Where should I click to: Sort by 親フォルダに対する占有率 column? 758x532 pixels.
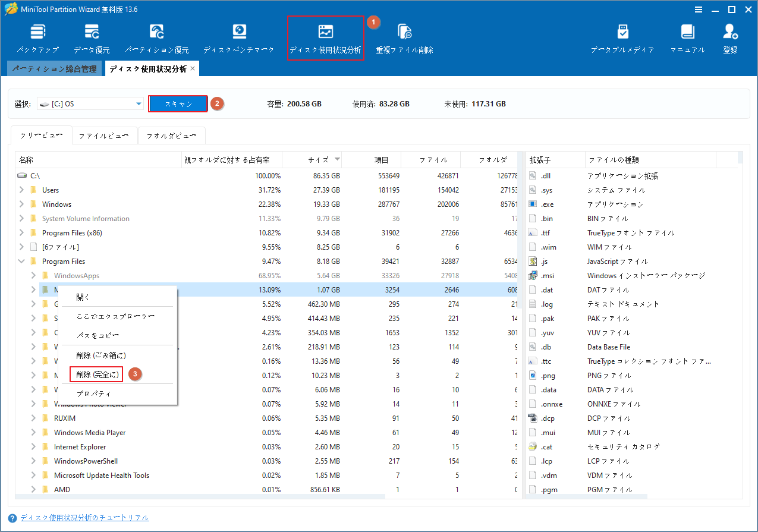(232, 160)
